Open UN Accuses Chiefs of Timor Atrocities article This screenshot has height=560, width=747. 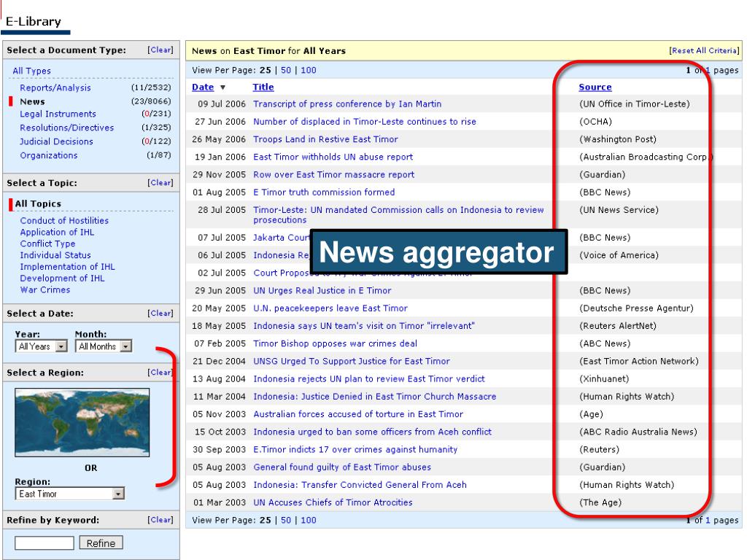point(332,502)
